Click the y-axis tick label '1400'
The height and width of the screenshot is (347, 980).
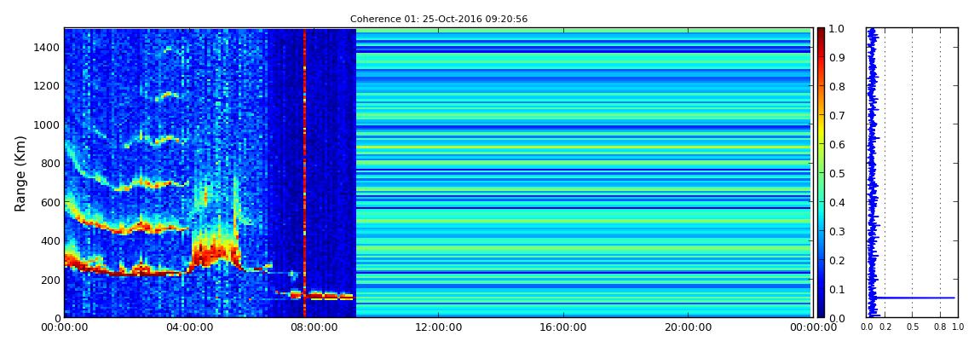48,48
